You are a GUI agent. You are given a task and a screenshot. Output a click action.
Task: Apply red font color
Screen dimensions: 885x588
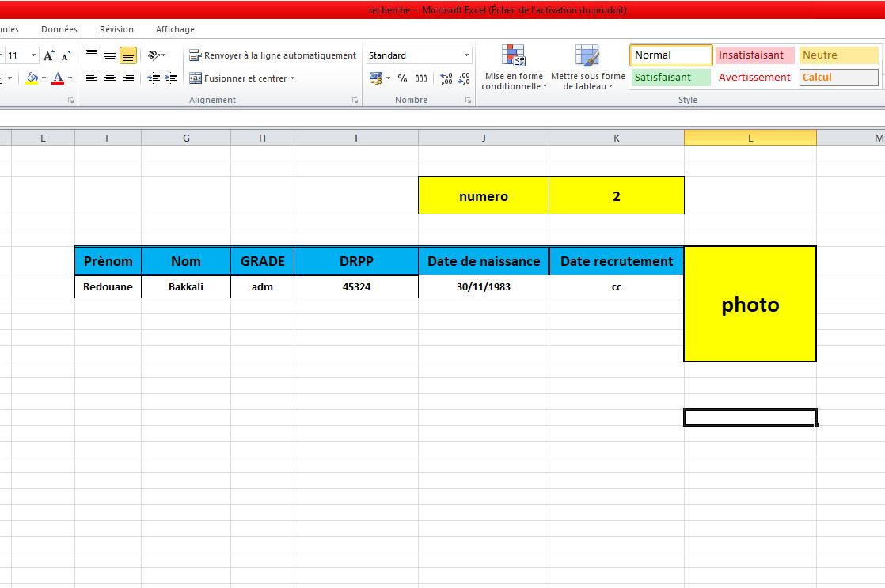click(x=58, y=78)
